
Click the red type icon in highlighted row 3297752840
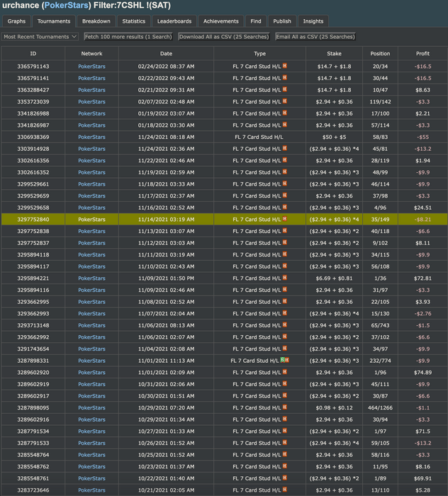285,218
